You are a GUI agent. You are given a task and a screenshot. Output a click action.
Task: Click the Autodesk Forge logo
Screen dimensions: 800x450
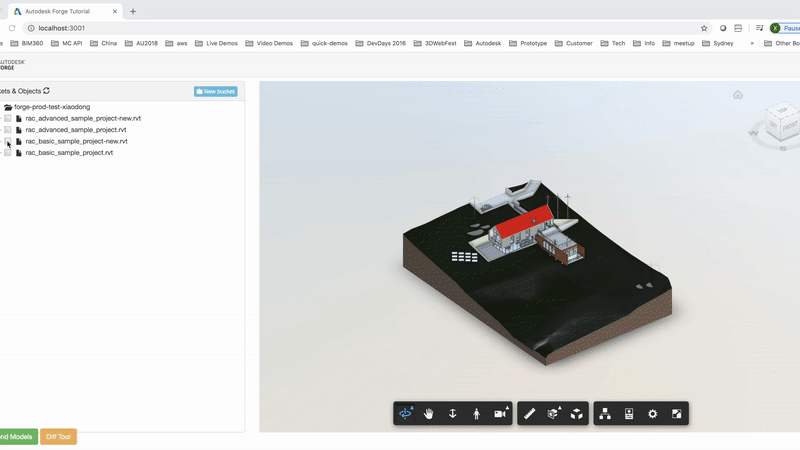(x=11, y=65)
